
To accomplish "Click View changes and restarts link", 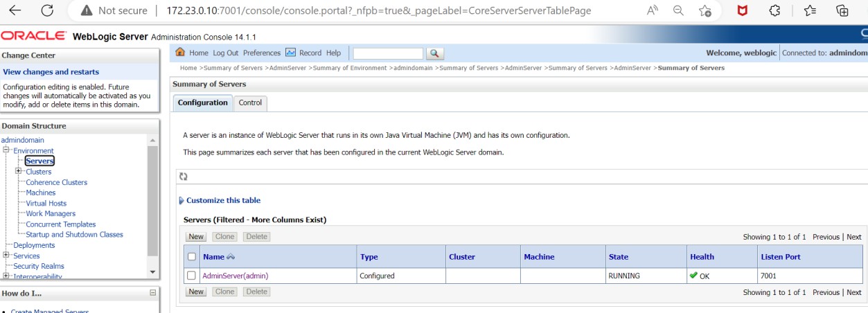I will (51, 72).
